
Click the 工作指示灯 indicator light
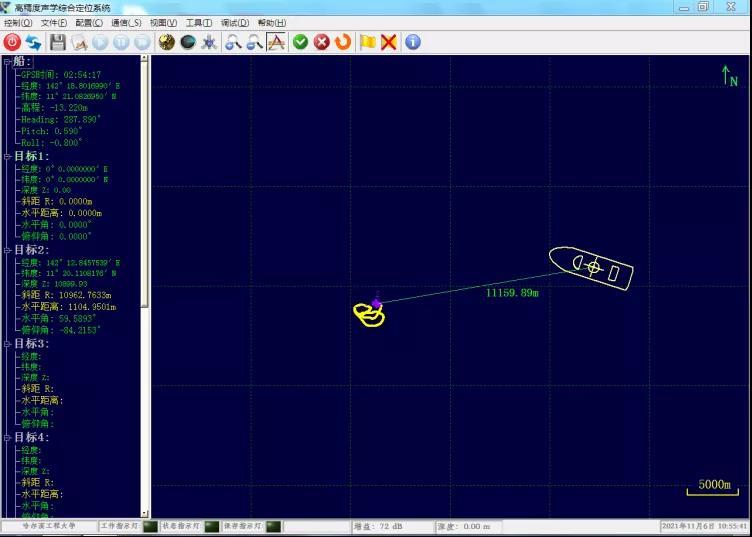(150, 526)
